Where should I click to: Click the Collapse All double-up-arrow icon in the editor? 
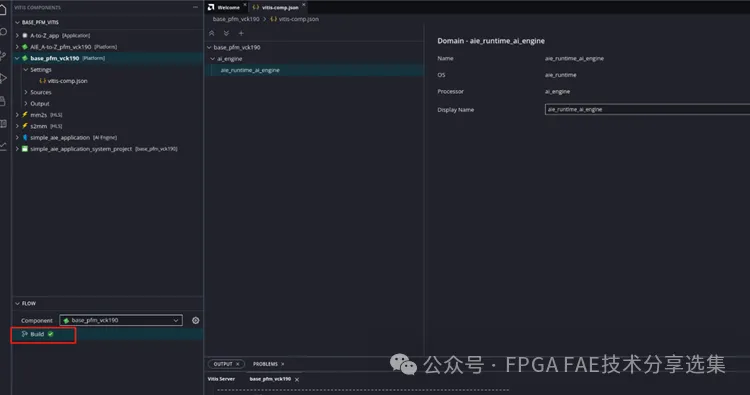point(211,33)
